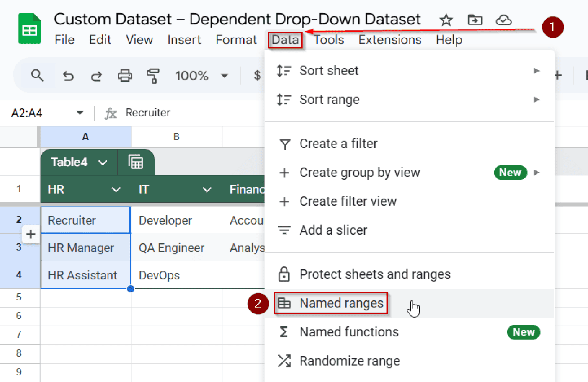Viewport: 588px width, 382px height.
Task: Open the Tools menu
Action: (x=328, y=39)
